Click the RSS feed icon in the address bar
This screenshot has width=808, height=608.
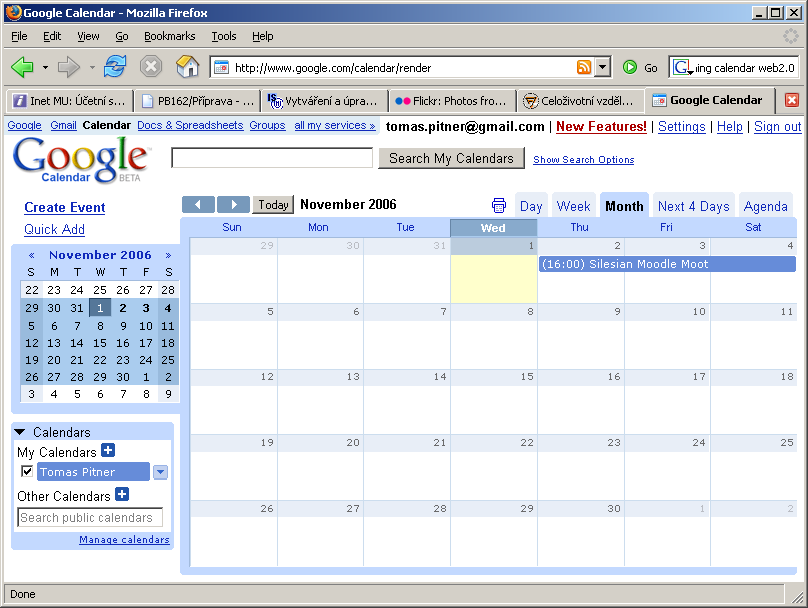(584, 67)
